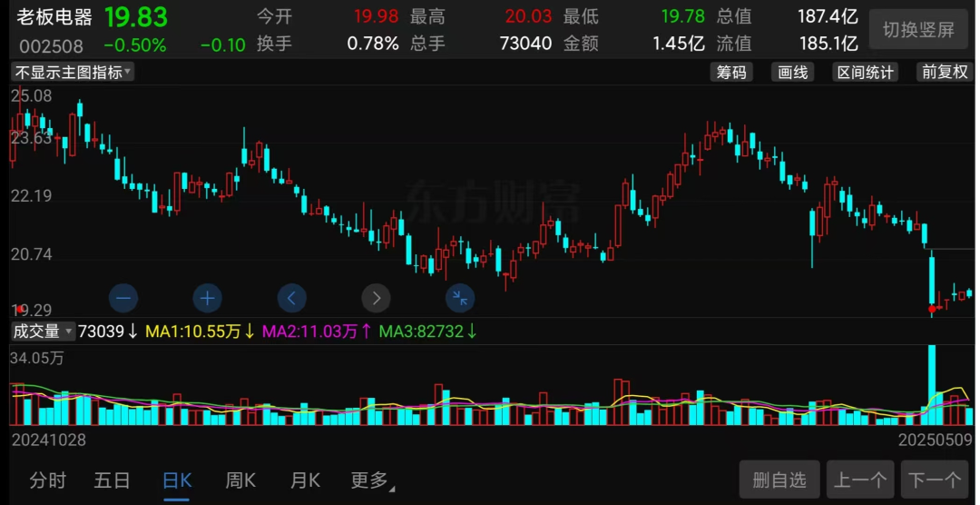Viewport: 980px width, 505px height.
Task: Click the volume value 73039
Action: click(x=102, y=331)
